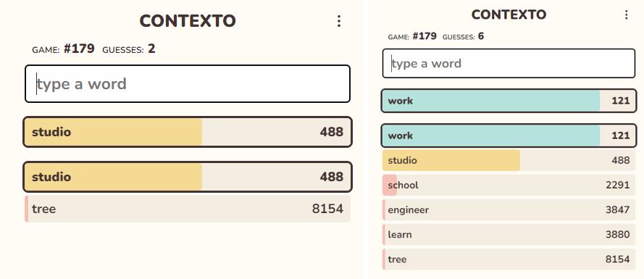The height and width of the screenshot is (279, 644).
Task: Select the studio row directly above tree in the left panel
Action: click(x=188, y=177)
